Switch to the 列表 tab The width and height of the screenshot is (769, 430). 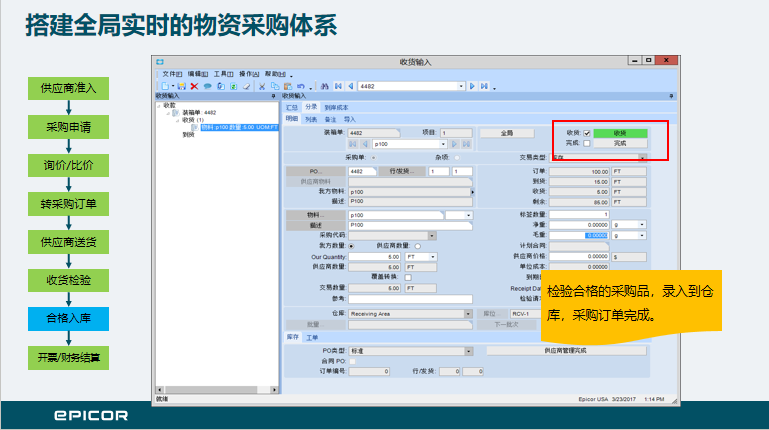pos(311,120)
